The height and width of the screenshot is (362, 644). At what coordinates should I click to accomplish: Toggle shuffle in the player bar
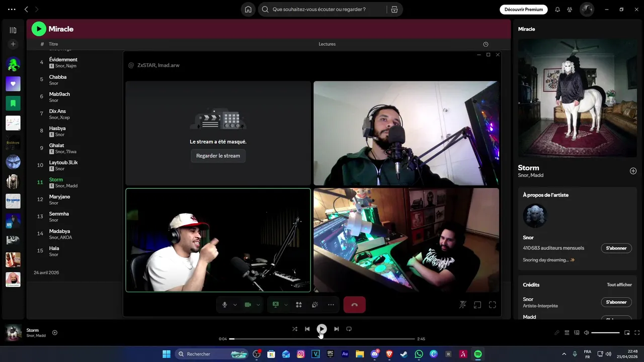click(294, 329)
